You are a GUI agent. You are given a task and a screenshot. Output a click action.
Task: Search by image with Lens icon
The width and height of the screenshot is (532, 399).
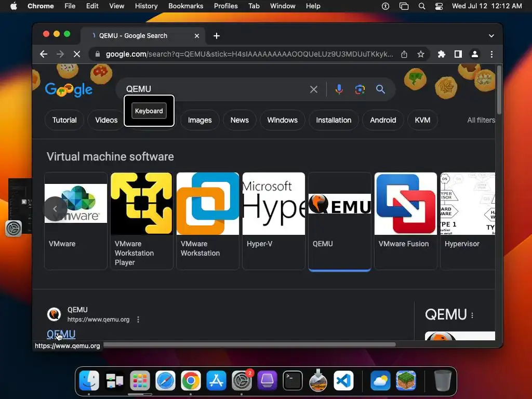pos(360,89)
